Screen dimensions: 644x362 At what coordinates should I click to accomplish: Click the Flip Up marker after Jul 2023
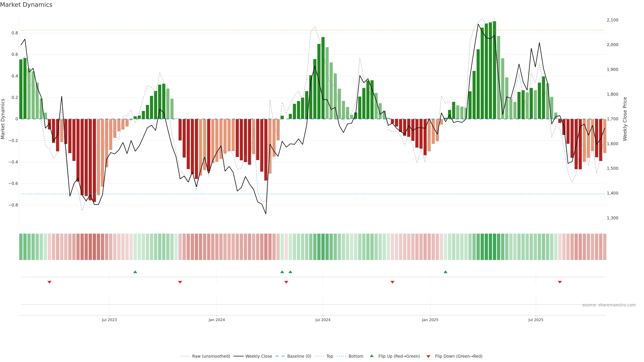(x=135, y=272)
